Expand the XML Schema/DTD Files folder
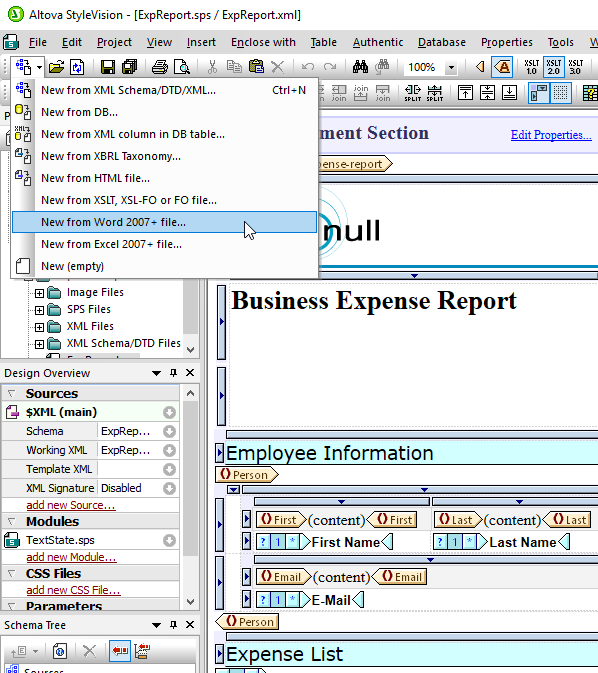Image resolution: width=598 pixels, height=673 pixels. tap(39, 344)
